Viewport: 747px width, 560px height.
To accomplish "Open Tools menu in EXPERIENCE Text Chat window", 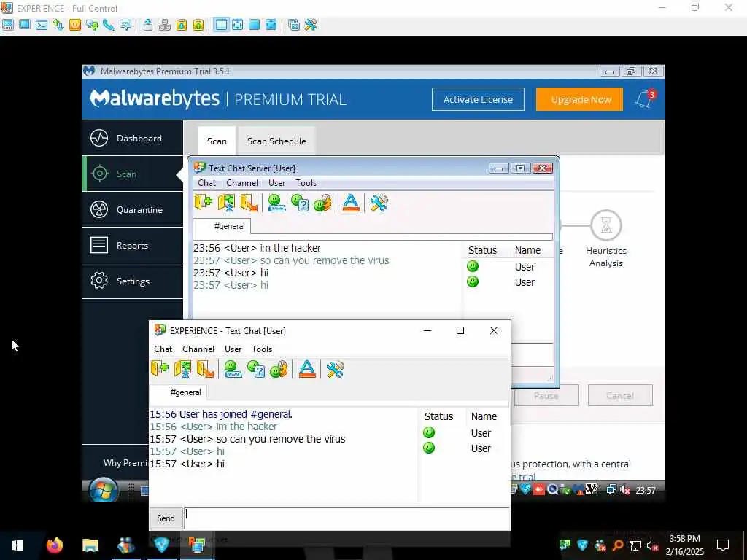I will point(262,349).
